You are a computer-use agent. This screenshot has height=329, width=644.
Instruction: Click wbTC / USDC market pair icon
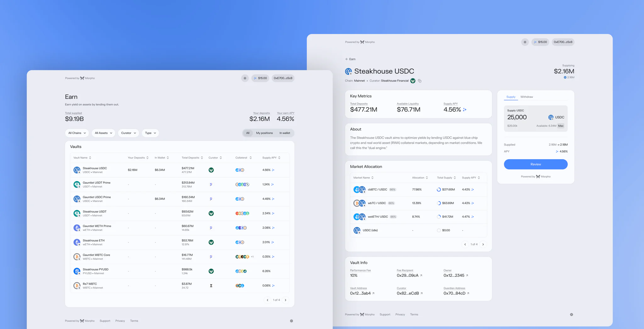[x=359, y=203]
